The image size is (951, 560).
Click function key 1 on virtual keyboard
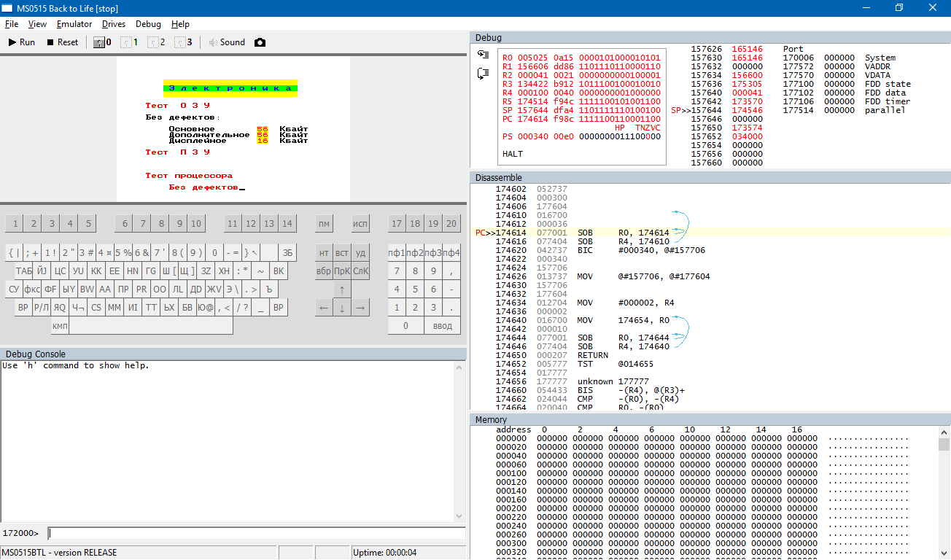(14, 223)
